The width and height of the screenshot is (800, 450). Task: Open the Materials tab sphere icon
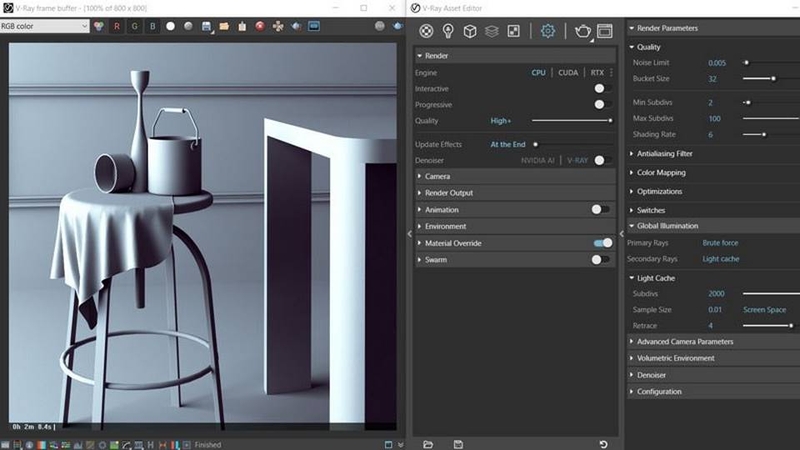point(425,31)
